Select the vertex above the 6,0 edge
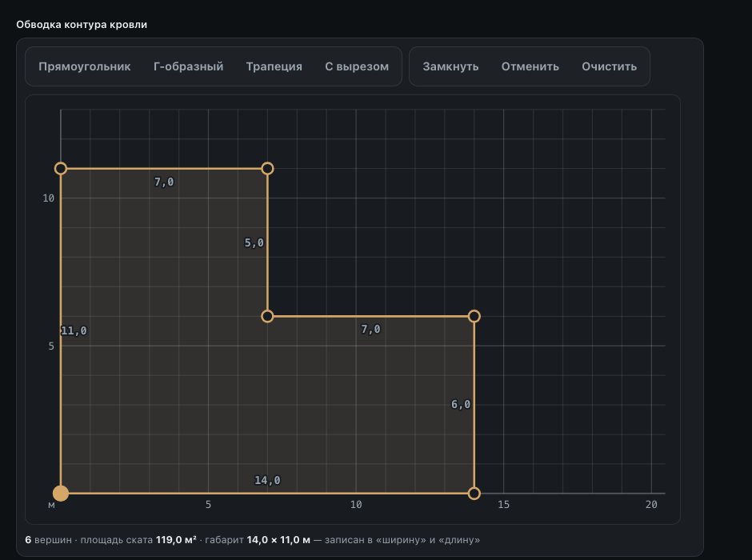 pyautogui.click(x=474, y=316)
